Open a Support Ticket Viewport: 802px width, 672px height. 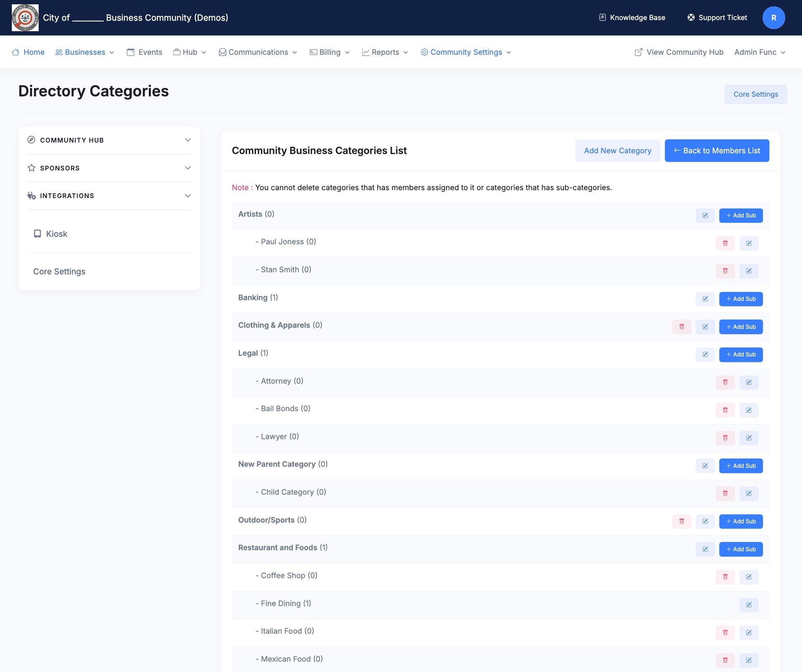point(717,18)
